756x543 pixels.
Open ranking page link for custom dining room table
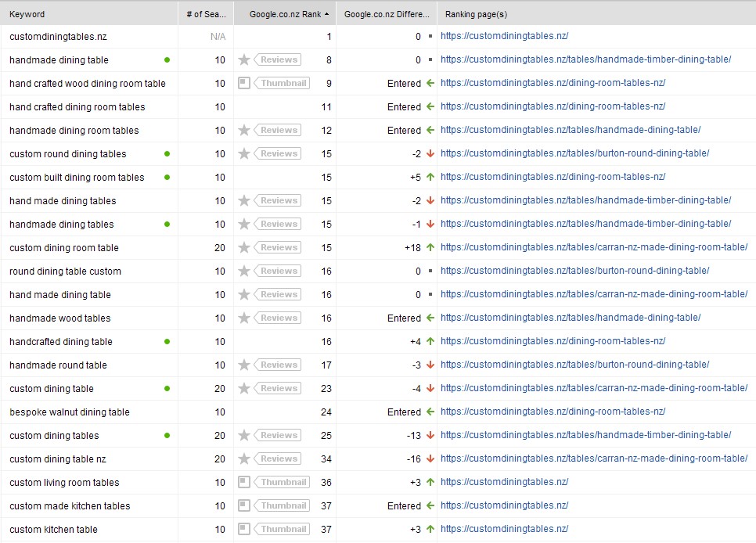click(594, 247)
